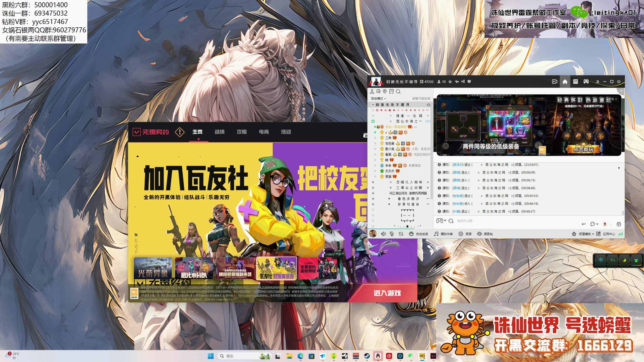Screen dimensions: 644x362
Task: Open the 语音包 voice pack button
Action: (x=485, y=234)
